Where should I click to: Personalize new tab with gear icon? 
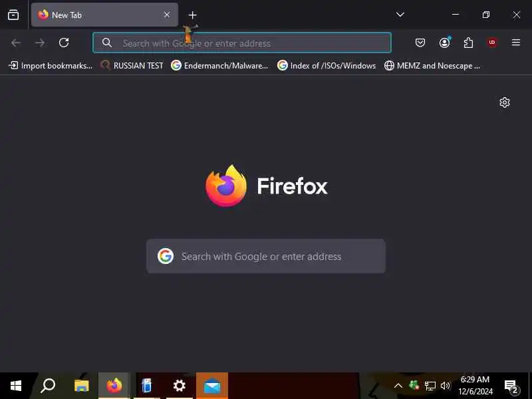point(505,102)
